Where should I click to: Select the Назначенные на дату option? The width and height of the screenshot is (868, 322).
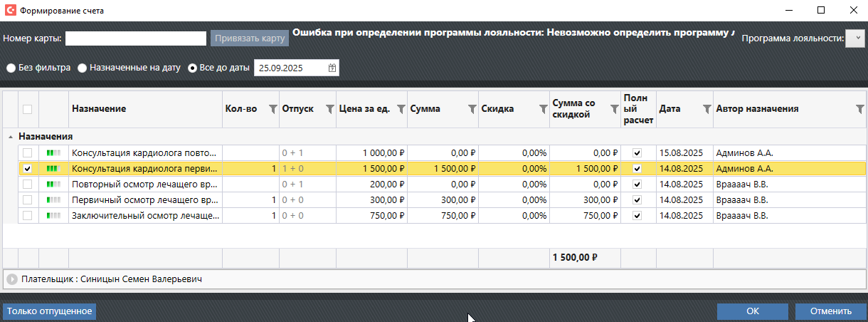(x=83, y=68)
